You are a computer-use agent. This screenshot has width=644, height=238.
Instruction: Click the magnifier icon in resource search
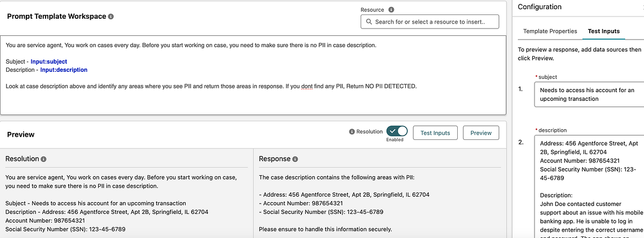[x=369, y=22]
